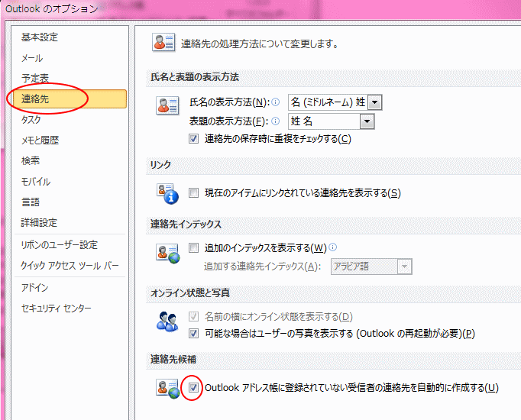Click the info icon beside 氏名の表示方法
This screenshot has height=420, width=521.
[276, 102]
